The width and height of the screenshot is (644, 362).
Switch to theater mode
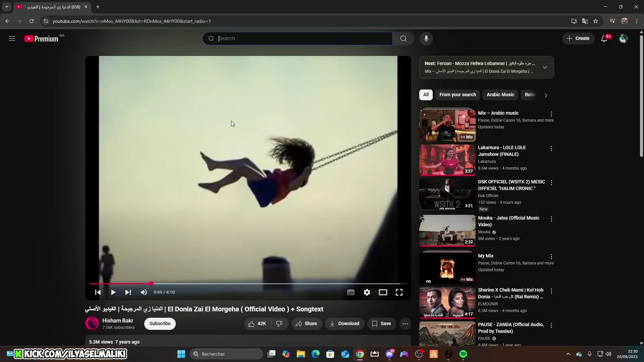point(383,292)
